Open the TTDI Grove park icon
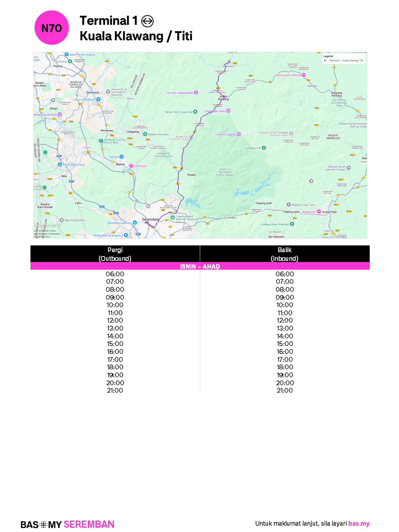This screenshot has height=532, width=399. (x=70, y=61)
